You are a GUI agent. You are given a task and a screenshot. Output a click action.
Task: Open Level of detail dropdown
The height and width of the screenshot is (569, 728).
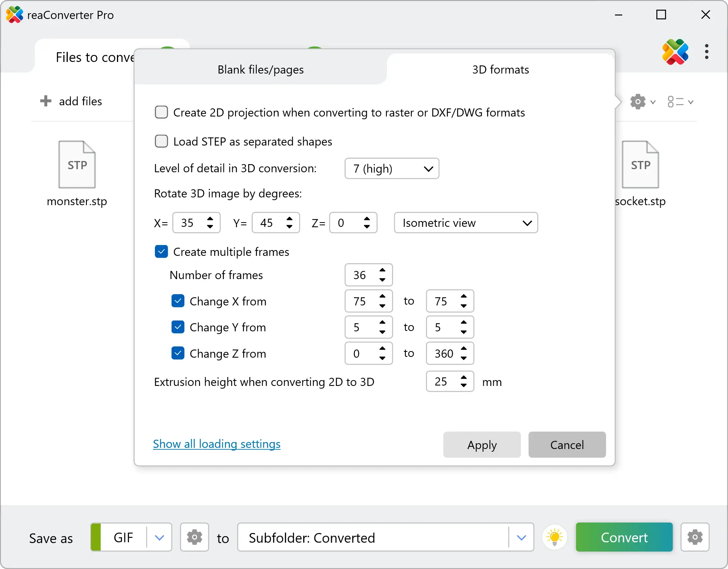pyautogui.click(x=392, y=168)
